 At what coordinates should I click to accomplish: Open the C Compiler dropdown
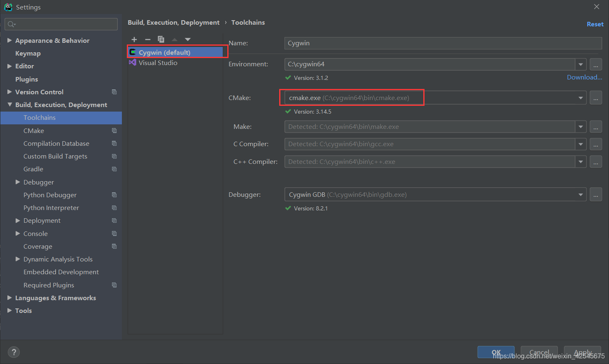(x=580, y=144)
